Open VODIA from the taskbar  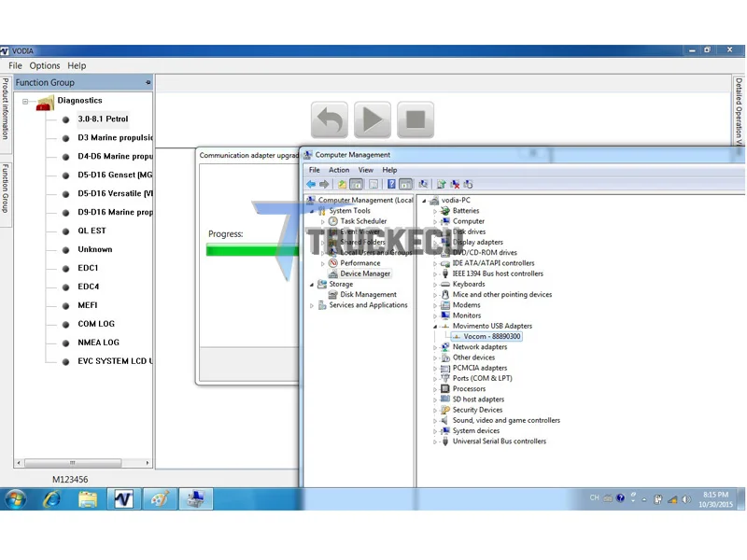pos(123,498)
